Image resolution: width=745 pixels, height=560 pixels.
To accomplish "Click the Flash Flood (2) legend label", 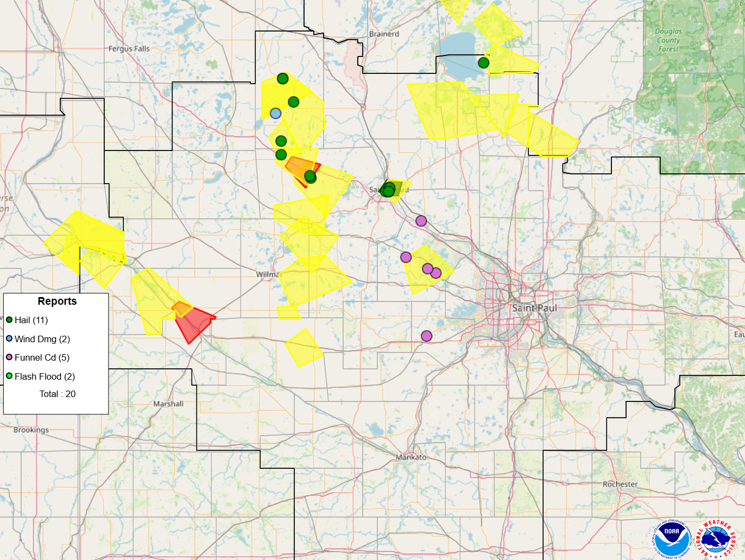I will [45, 376].
